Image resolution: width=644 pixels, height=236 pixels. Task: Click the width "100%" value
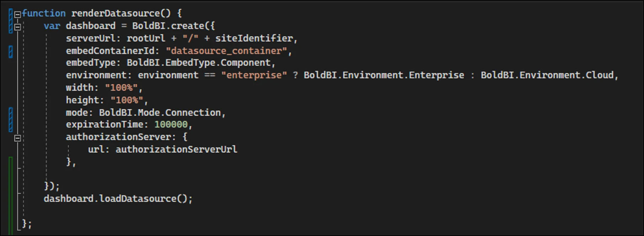121,88
